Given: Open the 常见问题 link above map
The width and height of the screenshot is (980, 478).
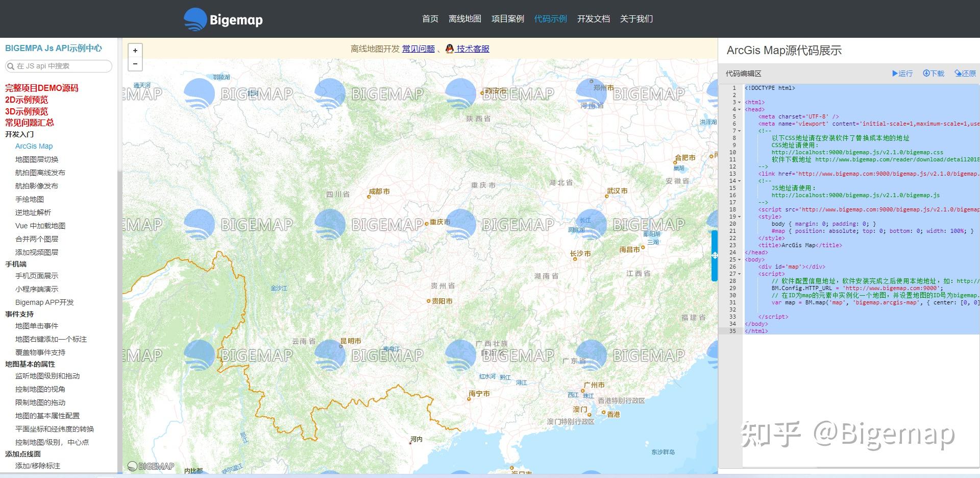Looking at the screenshot, I should coord(418,49).
